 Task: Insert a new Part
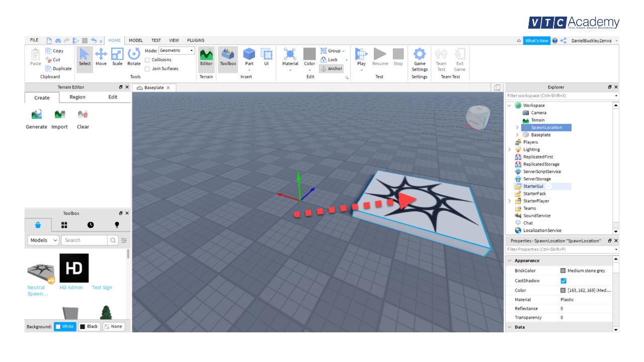(249, 55)
